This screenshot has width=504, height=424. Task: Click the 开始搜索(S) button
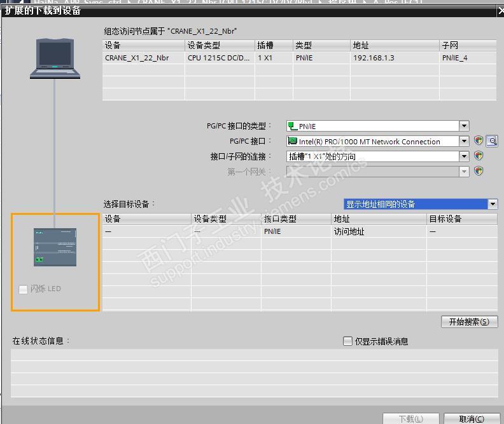469,322
